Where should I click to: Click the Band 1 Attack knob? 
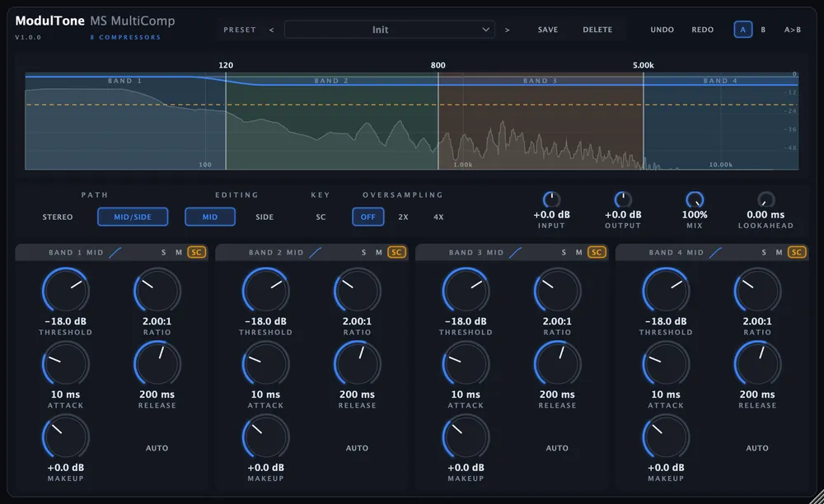coord(66,364)
